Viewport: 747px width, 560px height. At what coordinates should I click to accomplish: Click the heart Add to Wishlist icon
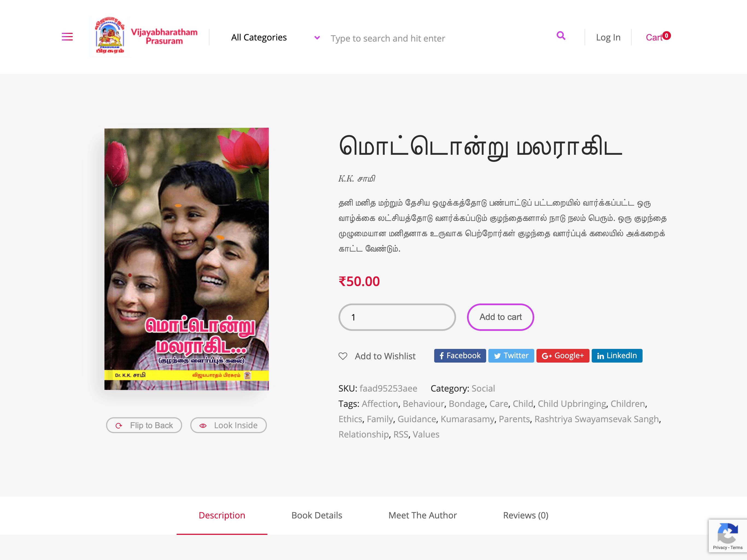pos(343,356)
